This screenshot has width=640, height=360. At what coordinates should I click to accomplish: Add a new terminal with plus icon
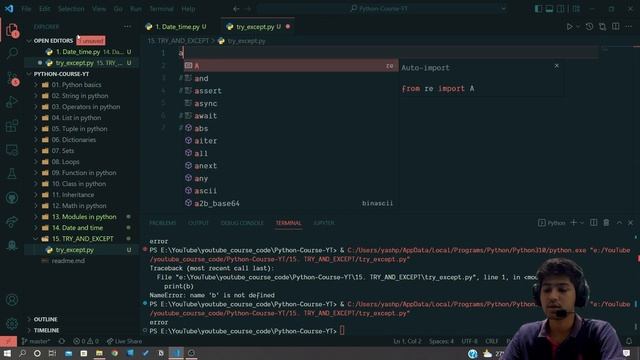(573, 222)
